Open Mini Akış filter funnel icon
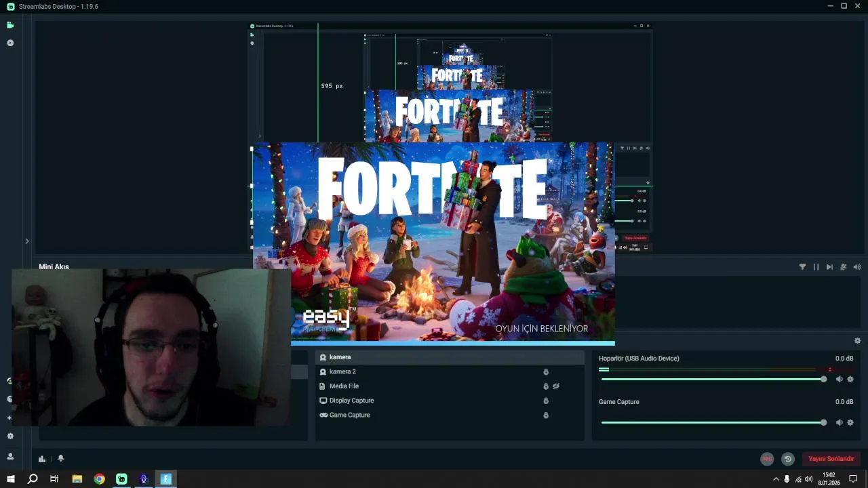The height and width of the screenshot is (488, 868). (802, 267)
